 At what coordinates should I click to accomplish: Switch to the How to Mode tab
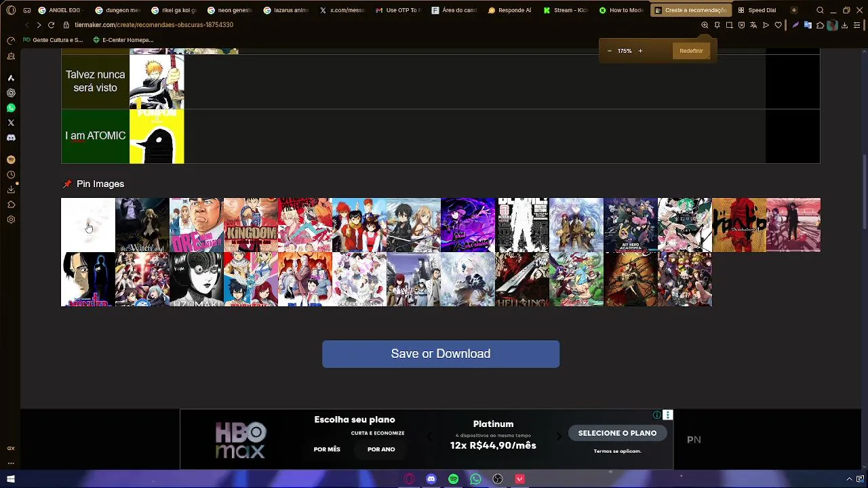(x=621, y=10)
